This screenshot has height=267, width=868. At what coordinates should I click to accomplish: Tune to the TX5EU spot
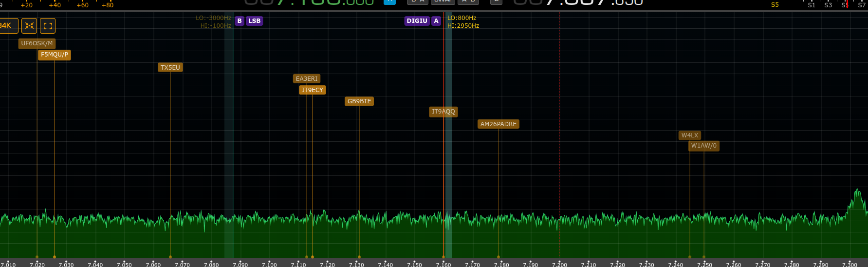coord(170,68)
